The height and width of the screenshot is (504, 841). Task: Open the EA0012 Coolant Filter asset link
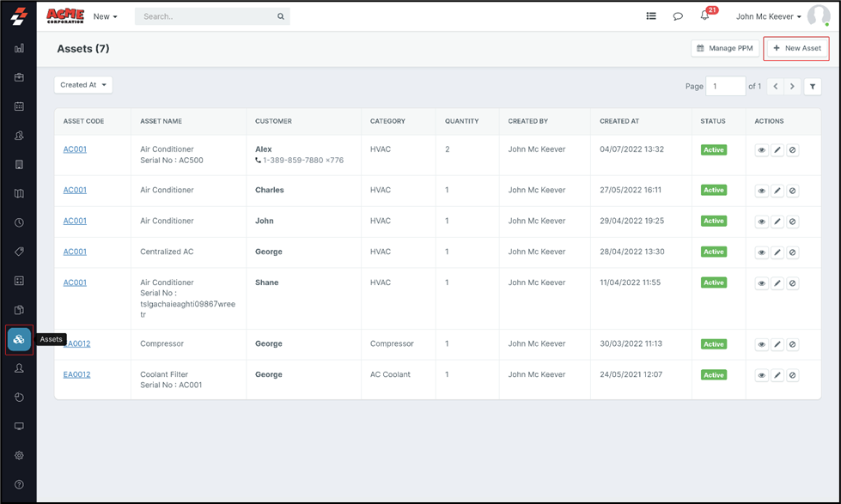76,374
